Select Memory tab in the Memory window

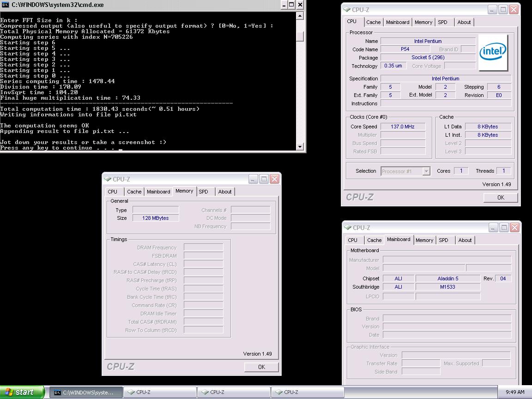point(184,191)
